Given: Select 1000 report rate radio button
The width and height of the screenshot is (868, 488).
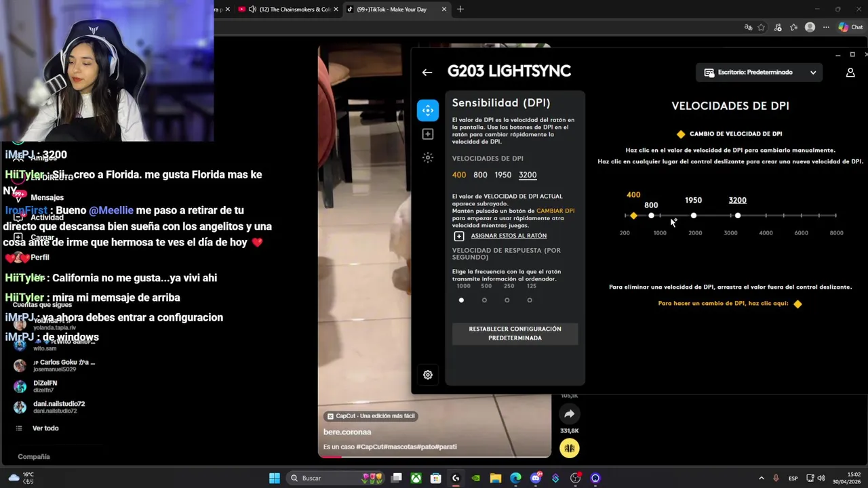Looking at the screenshot, I should pyautogui.click(x=461, y=300).
